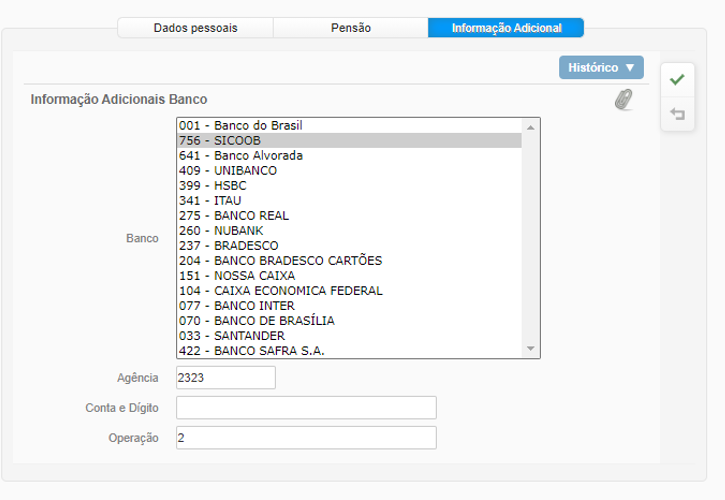Screen dimensions: 725x500
Task: Open the Pensão tab
Action: pos(350,28)
